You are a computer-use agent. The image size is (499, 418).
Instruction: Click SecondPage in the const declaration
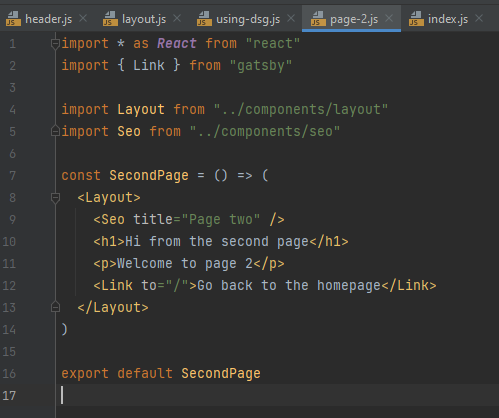pos(149,176)
